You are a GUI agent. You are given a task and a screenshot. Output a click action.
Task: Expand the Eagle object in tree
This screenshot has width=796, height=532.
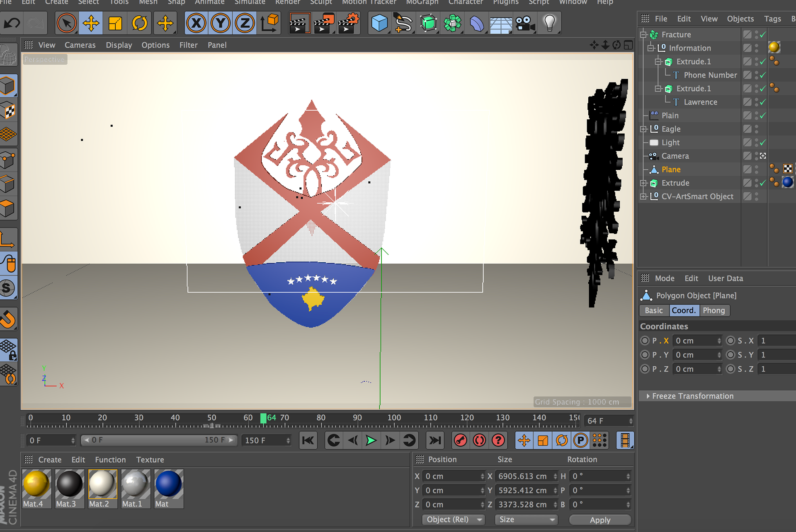643,129
